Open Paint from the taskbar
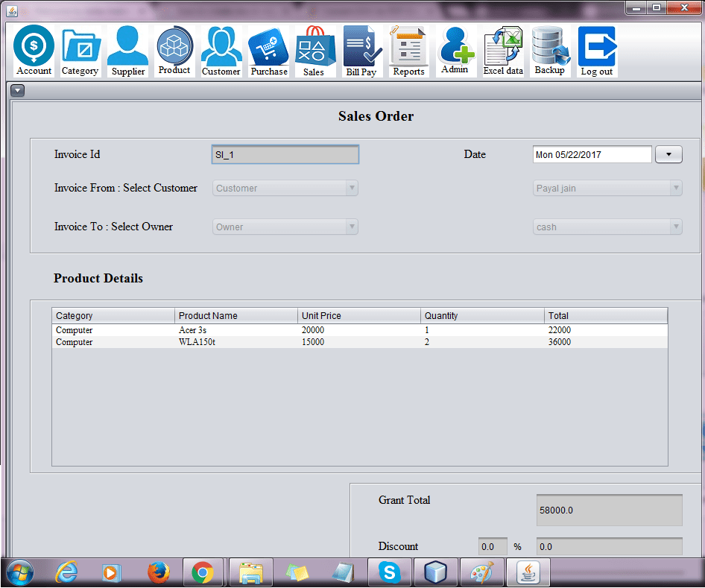The width and height of the screenshot is (705, 588). [481, 572]
